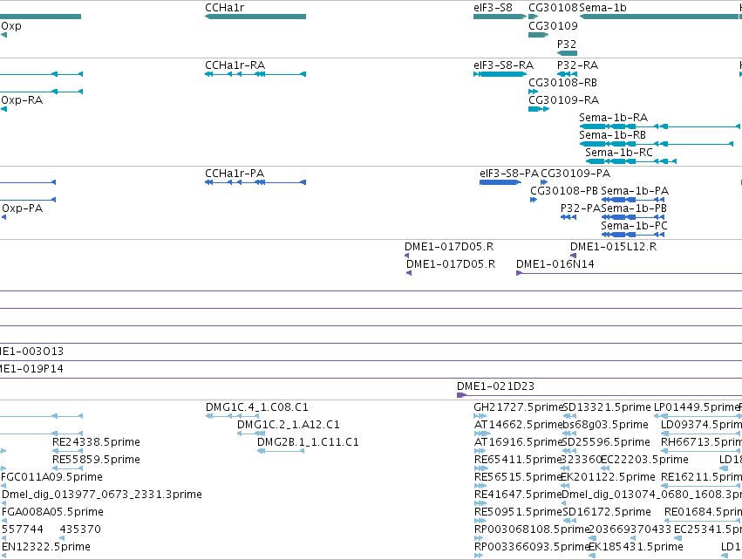Click the Sema-1b-RA transcript label
742x560 pixels.
point(613,118)
